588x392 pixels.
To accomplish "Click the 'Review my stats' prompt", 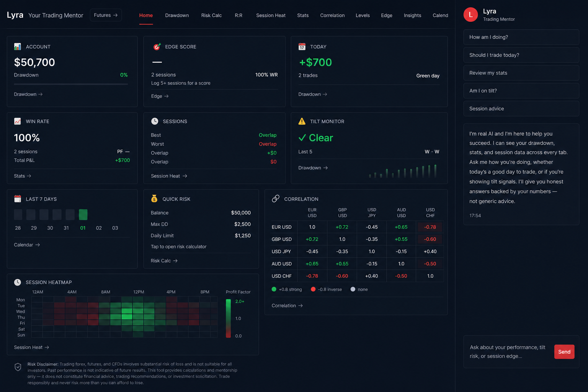I will pos(521,73).
